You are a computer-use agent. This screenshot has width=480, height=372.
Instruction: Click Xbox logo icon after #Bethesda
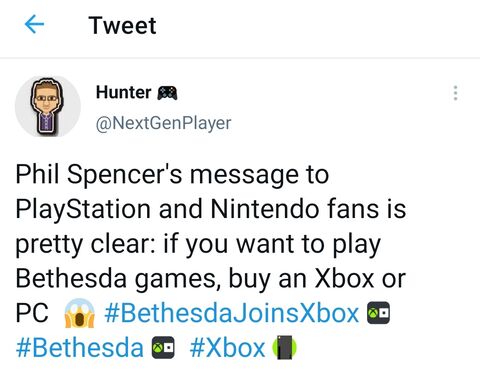coord(163,348)
